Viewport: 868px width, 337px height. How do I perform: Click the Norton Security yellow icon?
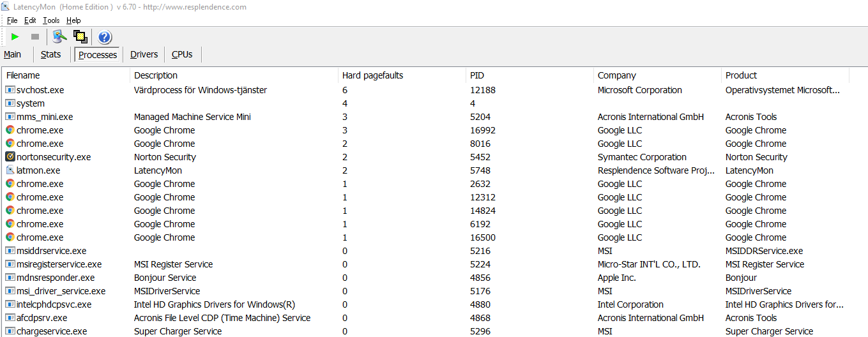10,157
